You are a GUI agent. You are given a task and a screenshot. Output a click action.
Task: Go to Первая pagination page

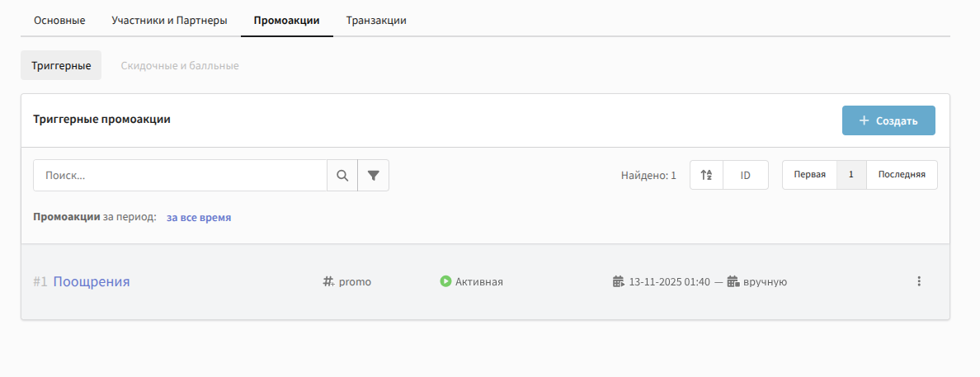(x=809, y=175)
